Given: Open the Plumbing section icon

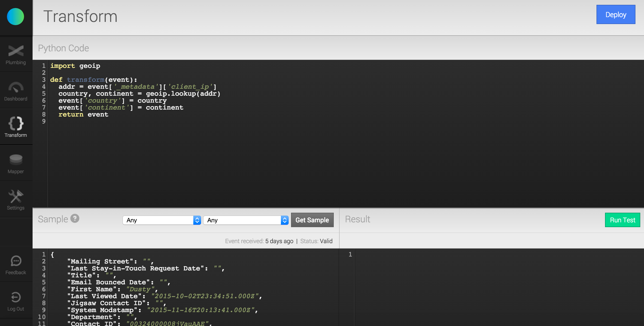Looking at the screenshot, I should pyautogui.click(x=16, y=51).
